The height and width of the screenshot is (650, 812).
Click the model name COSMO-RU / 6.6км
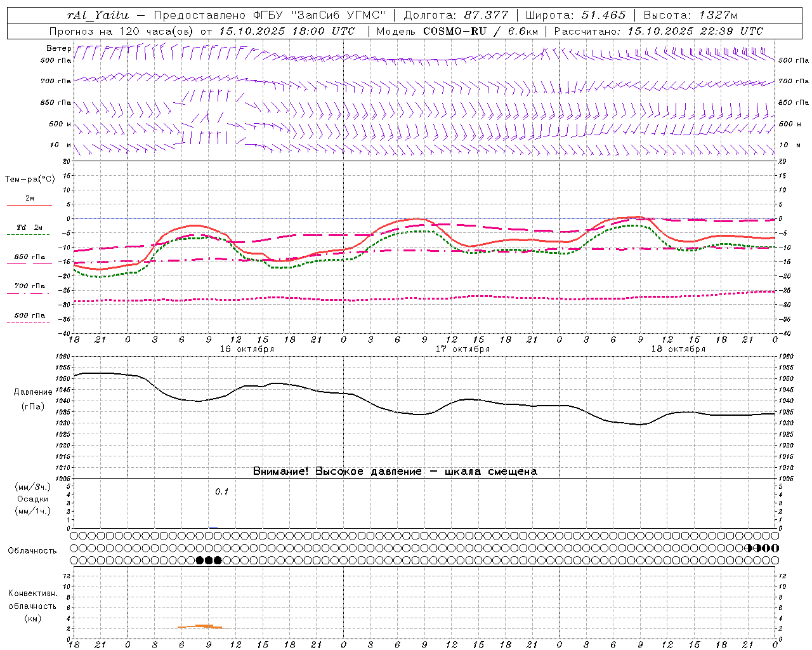[x=480, y=31]
